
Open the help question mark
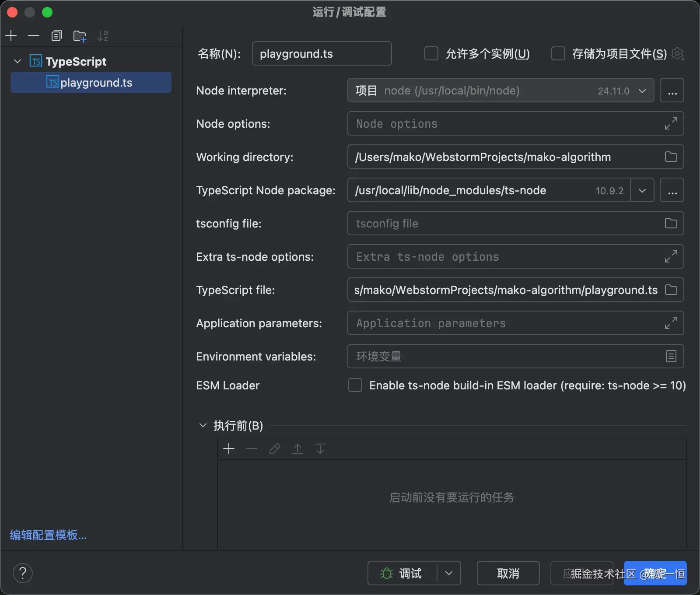click(x=23, y=573)
